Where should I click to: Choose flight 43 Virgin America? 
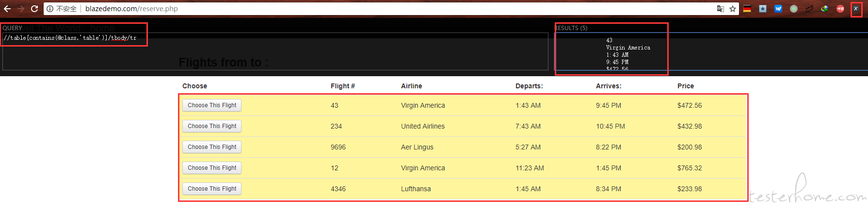tap(212, 105)
